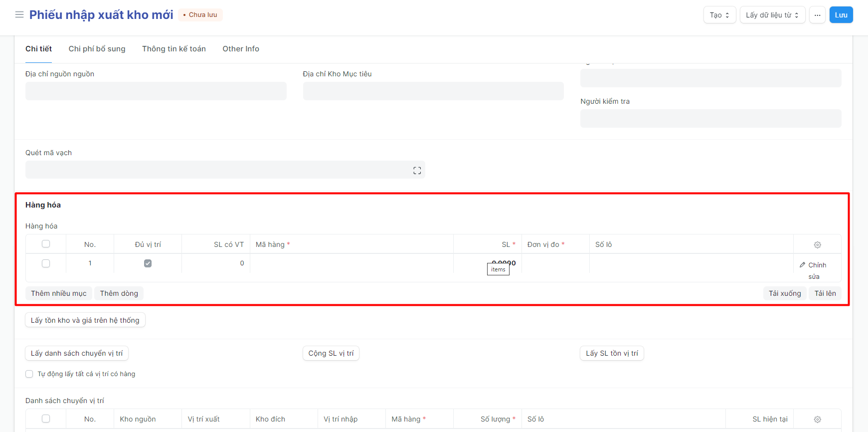The height and width of the screenshot is (432, 868).
Task: Expand the Tạo dropdown
Action: coord(719,15)
